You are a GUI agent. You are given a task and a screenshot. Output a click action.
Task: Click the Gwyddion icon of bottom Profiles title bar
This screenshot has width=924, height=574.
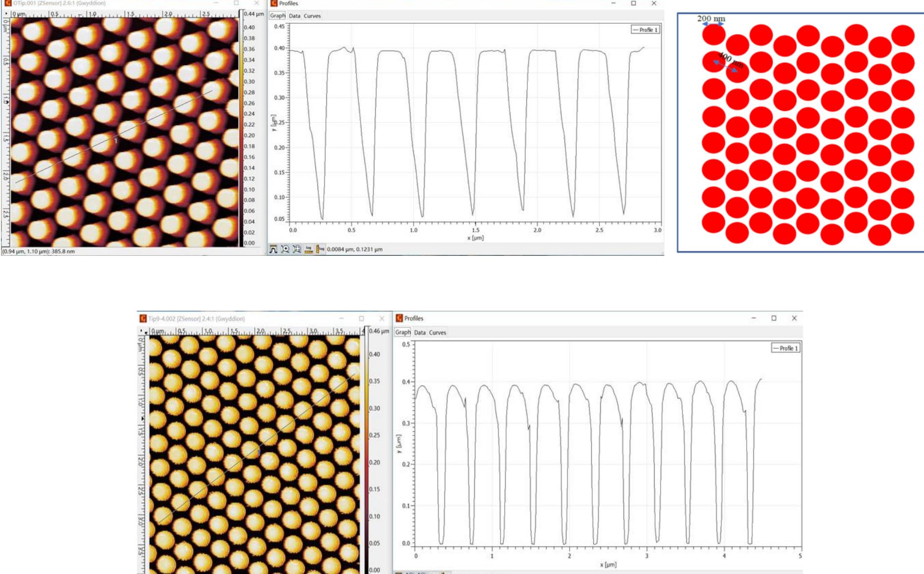coord(399,318)
